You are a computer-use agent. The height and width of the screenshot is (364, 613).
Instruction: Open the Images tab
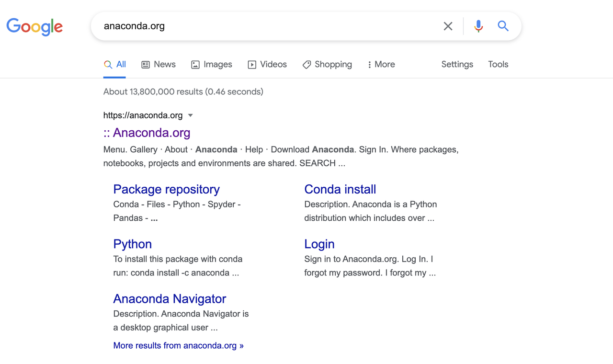(212, 64)
